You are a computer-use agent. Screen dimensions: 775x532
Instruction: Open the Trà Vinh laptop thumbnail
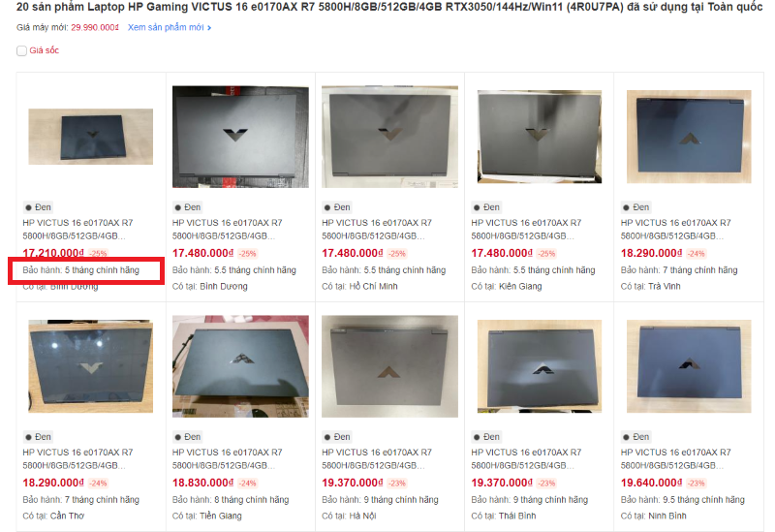(x=689, y=137)
